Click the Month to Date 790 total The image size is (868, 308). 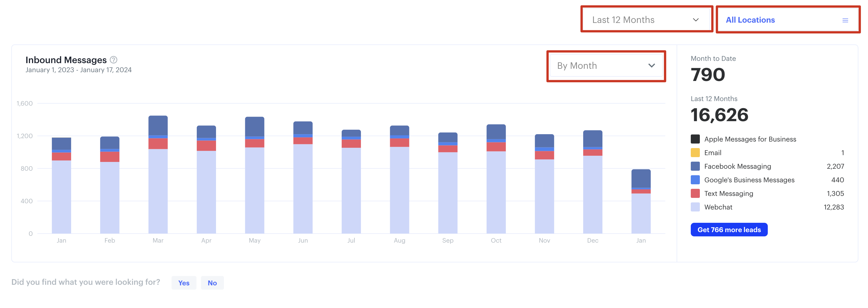tap(707, 75)
